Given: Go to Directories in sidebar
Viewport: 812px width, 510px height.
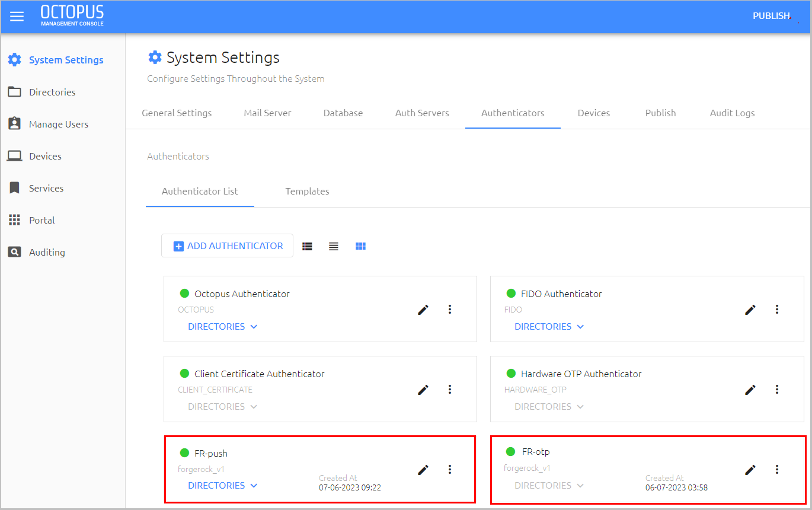Looking at the screenshot, I should pos(52,92).
